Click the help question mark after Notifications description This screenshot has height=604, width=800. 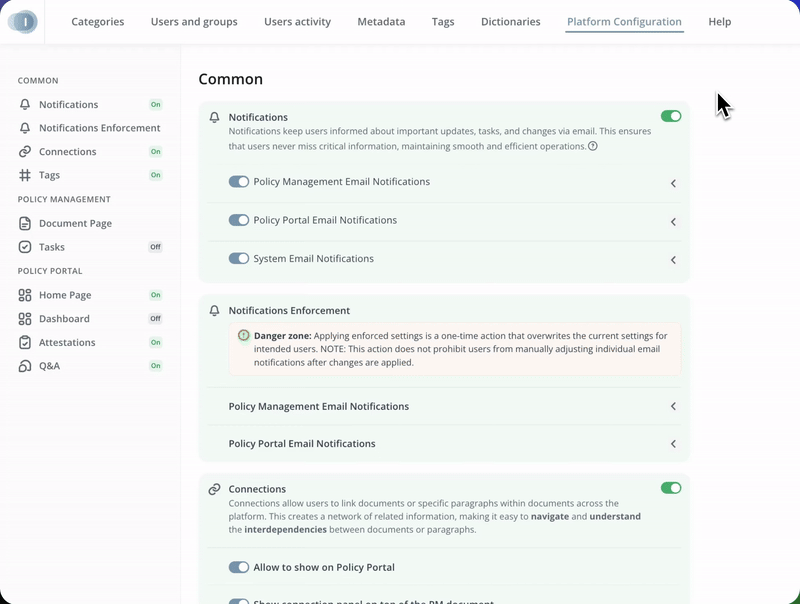click(x=593, y=146)
